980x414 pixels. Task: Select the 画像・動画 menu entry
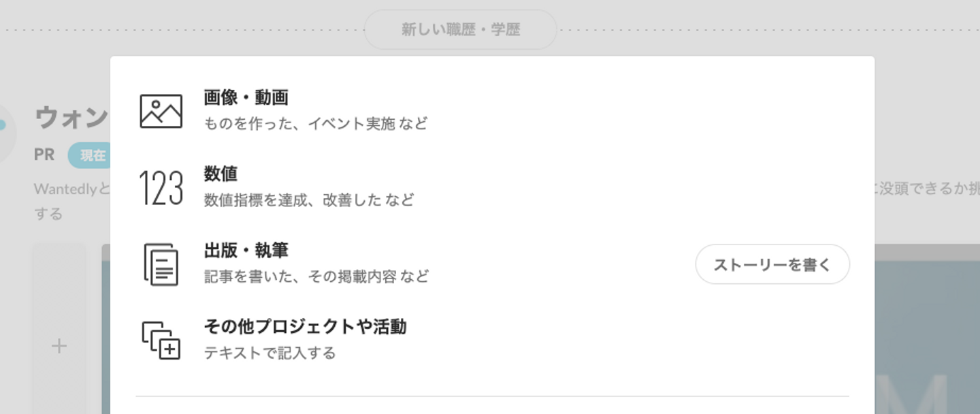tap(246, 98)
